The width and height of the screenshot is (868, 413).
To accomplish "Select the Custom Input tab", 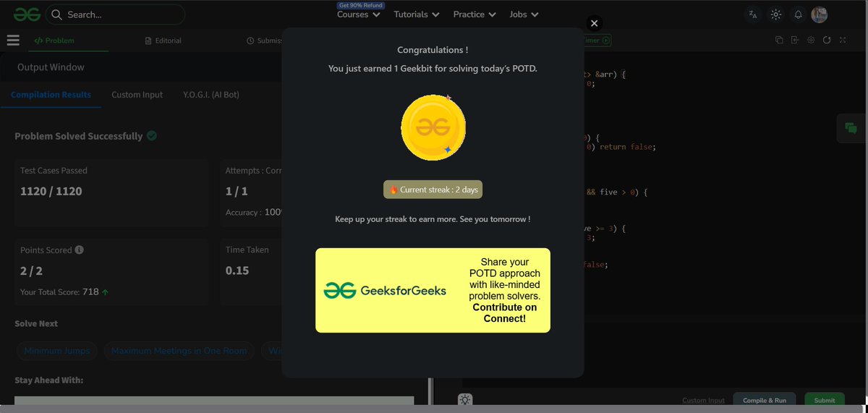I will coord(137,95).
